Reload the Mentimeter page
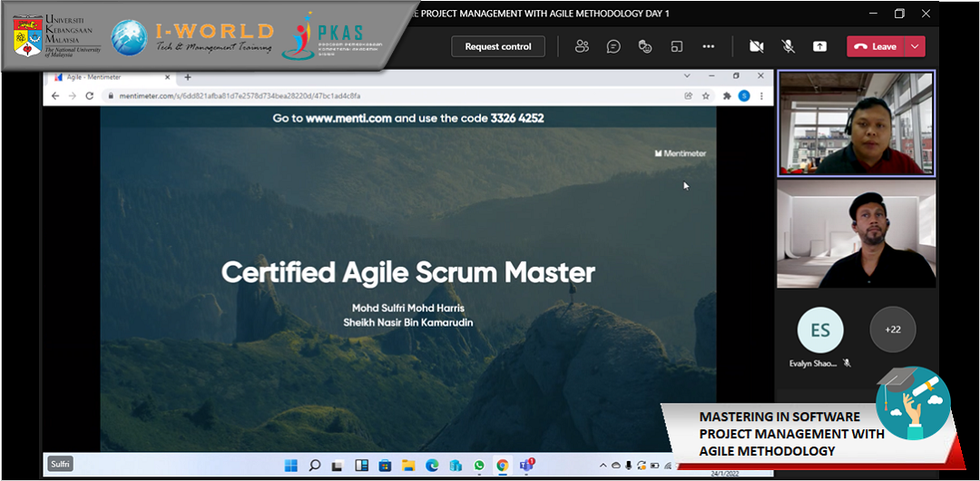The image size is (980, 481). pyautogui.click(x=90, y=95)
